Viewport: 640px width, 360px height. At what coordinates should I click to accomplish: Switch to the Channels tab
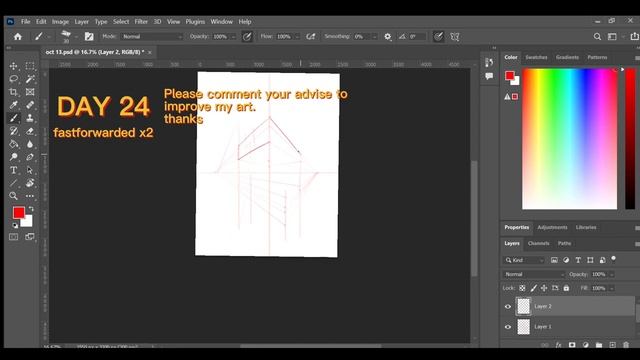coord(538,243)
